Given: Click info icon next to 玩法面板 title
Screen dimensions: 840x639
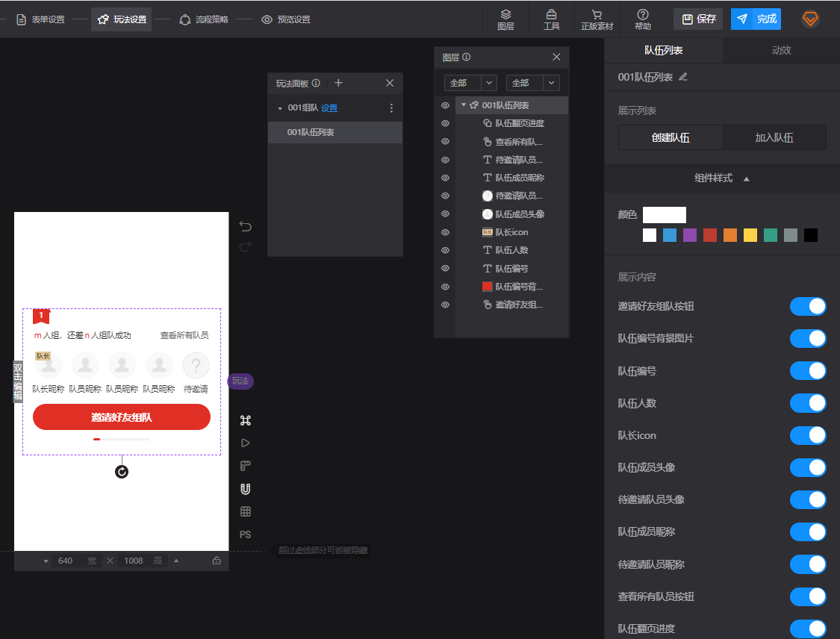Looking at the screenshot, I should 316,83.
